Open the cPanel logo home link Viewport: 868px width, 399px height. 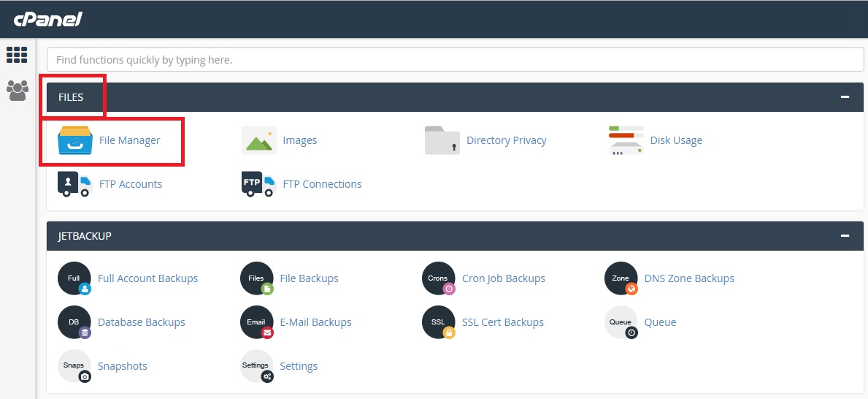[47, 20]
